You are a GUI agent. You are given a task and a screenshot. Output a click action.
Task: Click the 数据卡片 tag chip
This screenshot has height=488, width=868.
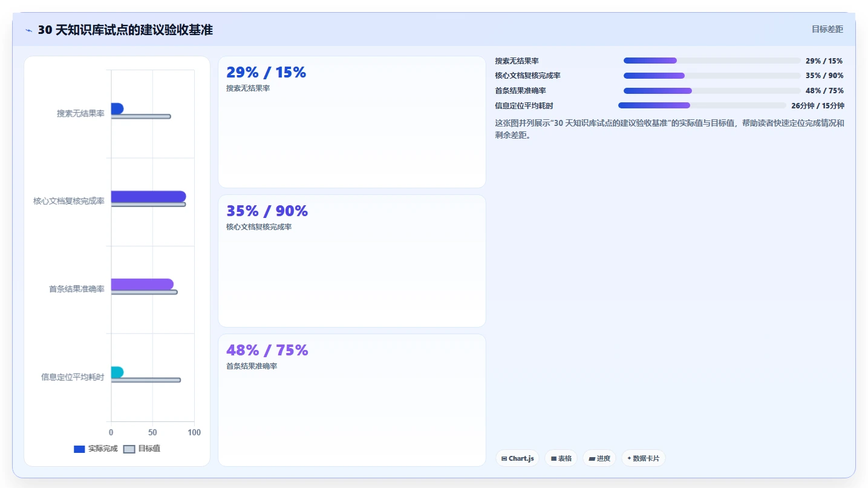tap(644, 458)
